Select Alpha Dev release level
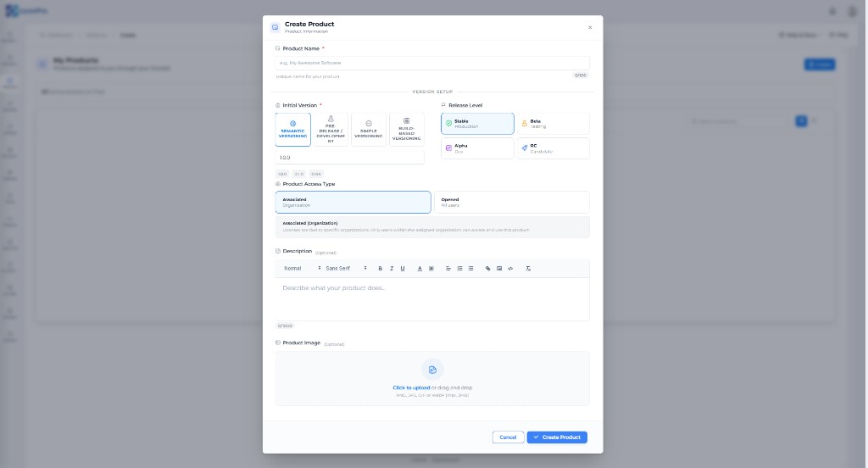The width and height of the screenshot is (868, 468). (477, 148)
